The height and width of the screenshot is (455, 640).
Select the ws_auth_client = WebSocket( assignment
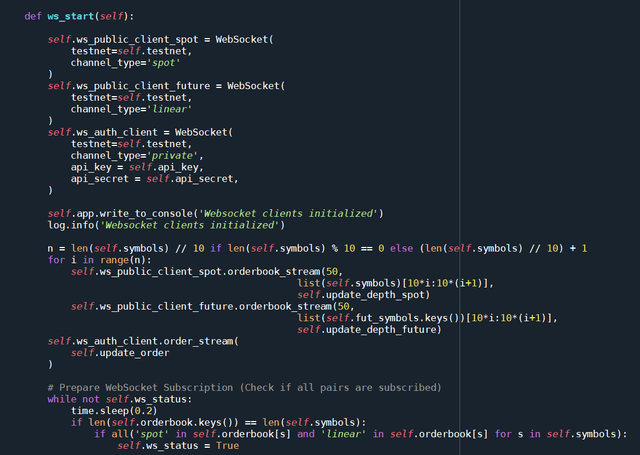(140, 133)
